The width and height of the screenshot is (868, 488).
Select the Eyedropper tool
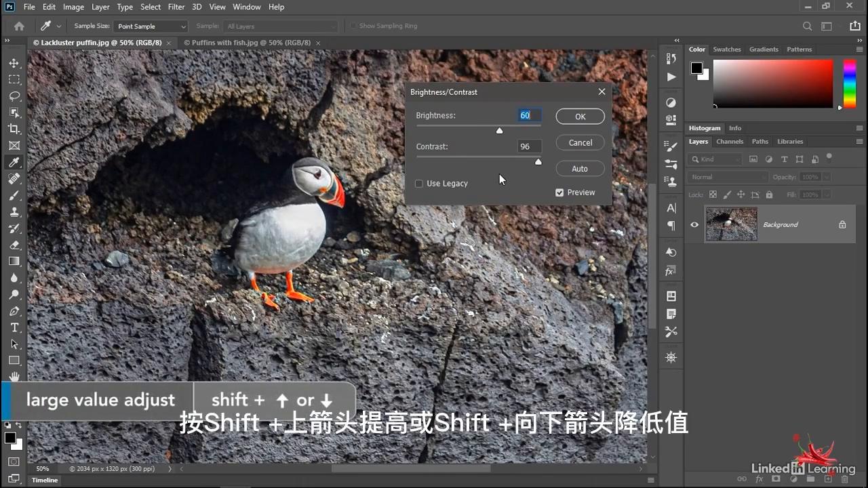pyautogui.click(x=14, y=162)
